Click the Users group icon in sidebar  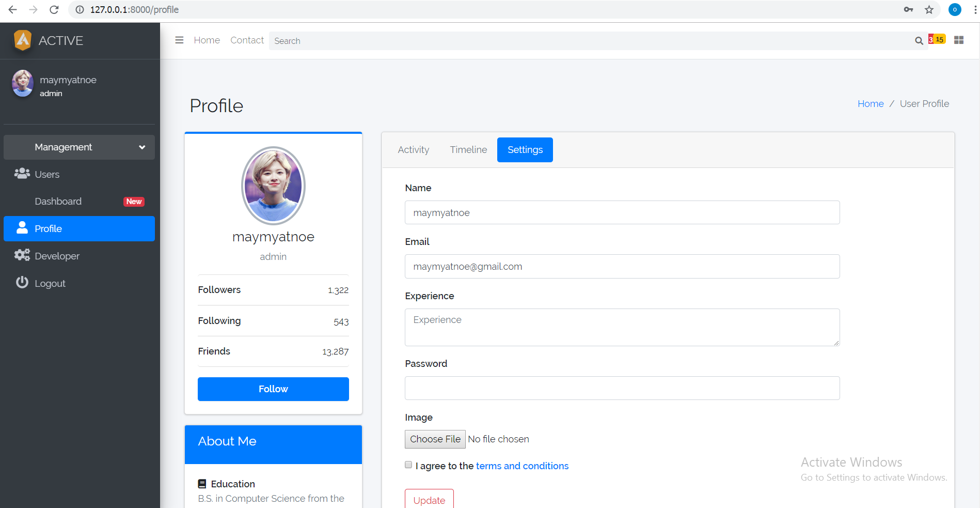coord(22,174)
